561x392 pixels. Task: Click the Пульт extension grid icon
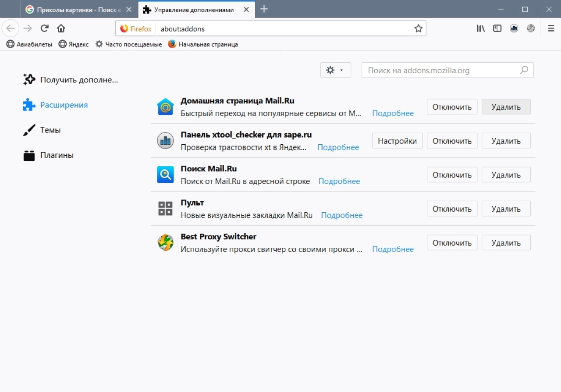pyautogui.click(x=165, y=209)
